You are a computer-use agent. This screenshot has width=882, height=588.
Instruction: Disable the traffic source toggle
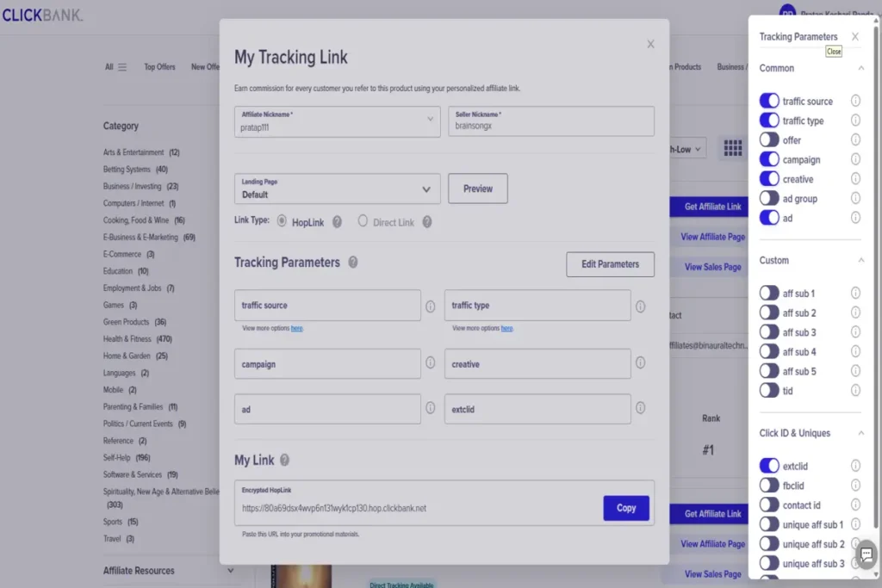point(769,101)
